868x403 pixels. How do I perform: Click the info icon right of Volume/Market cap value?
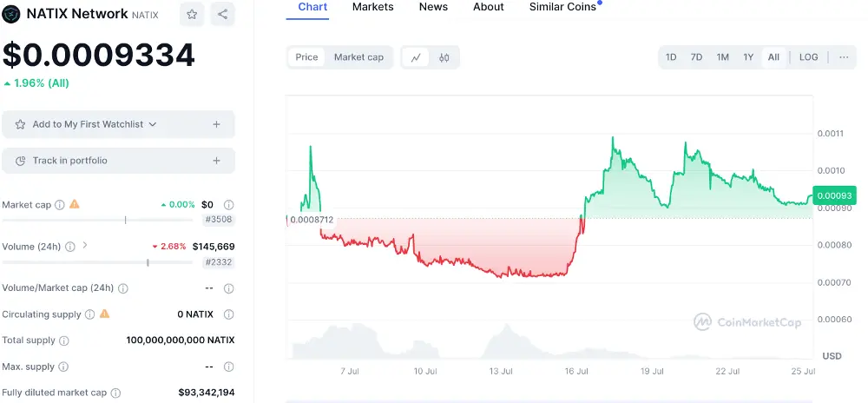pyautogui.click(x=228, y=288)
